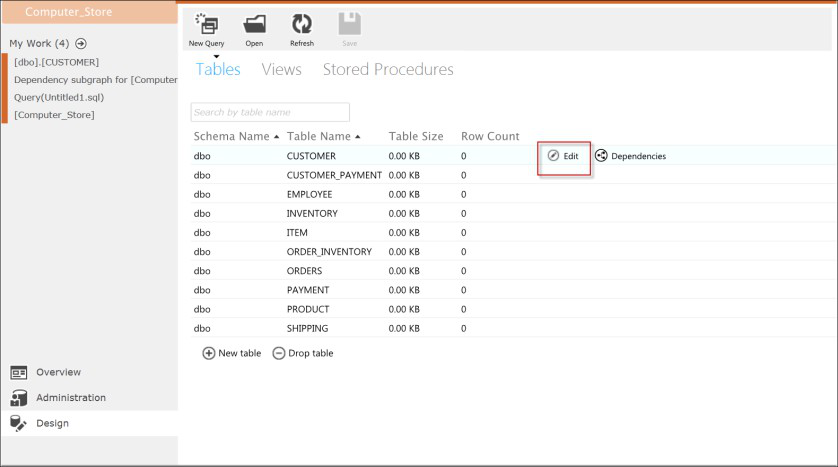The height and width of the screenshot is (467, 838).
Task: Switch to the Views tab
Action: click(x=281, y=70)
